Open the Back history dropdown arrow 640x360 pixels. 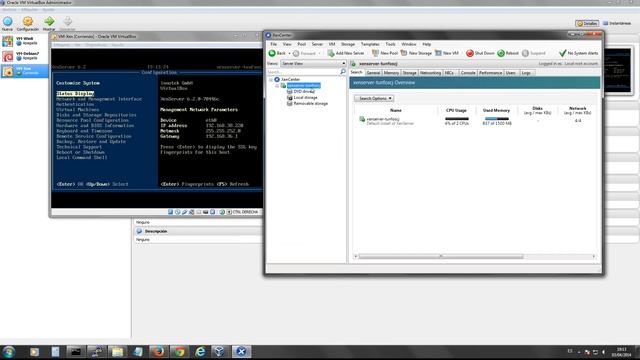click(x=289, y=53)
